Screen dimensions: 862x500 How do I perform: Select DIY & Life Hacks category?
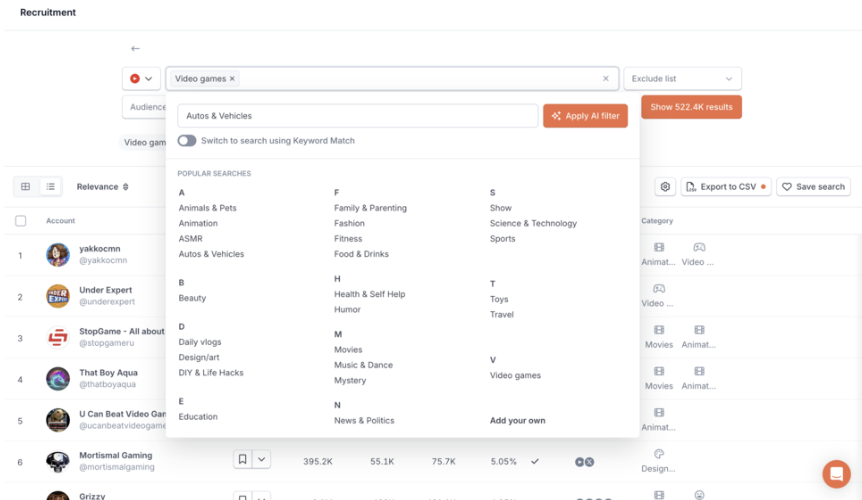(211, 373)
